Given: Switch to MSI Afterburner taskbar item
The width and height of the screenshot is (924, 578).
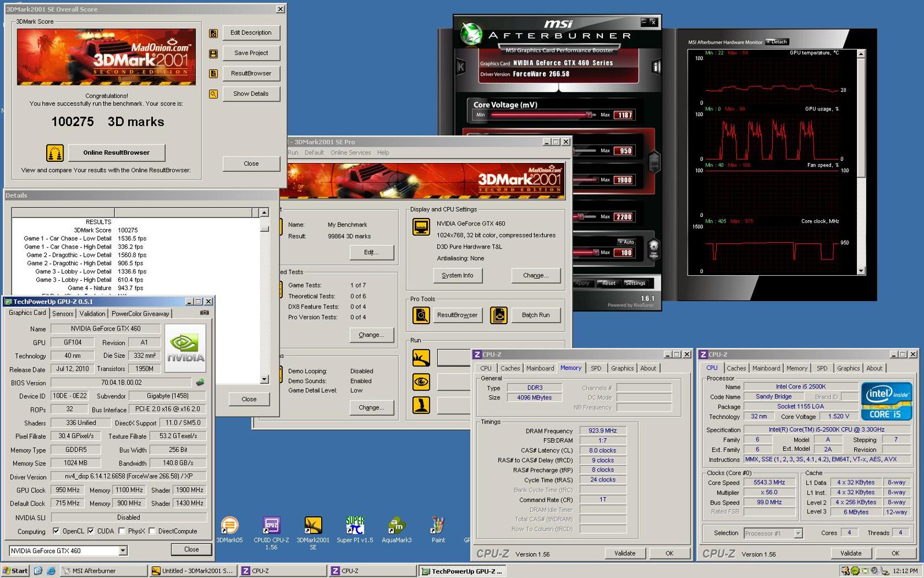Looking at the screenshot, I should point(103,570).
